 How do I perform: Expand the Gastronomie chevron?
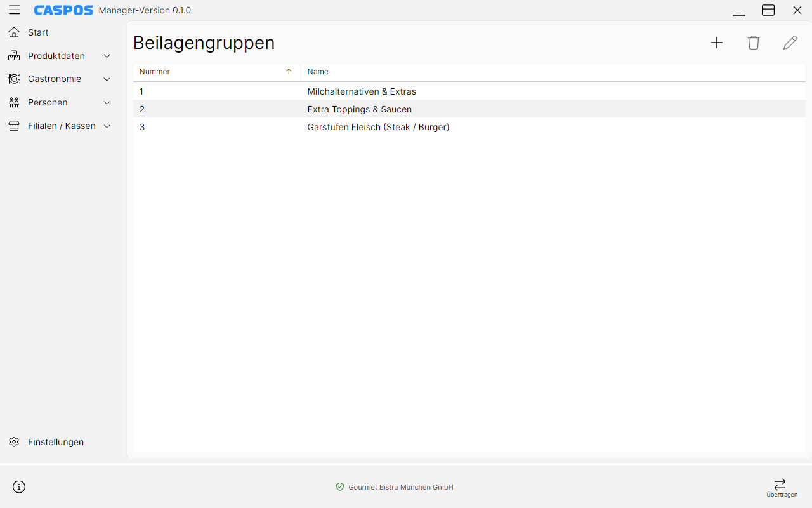click(x=107, y=79)
